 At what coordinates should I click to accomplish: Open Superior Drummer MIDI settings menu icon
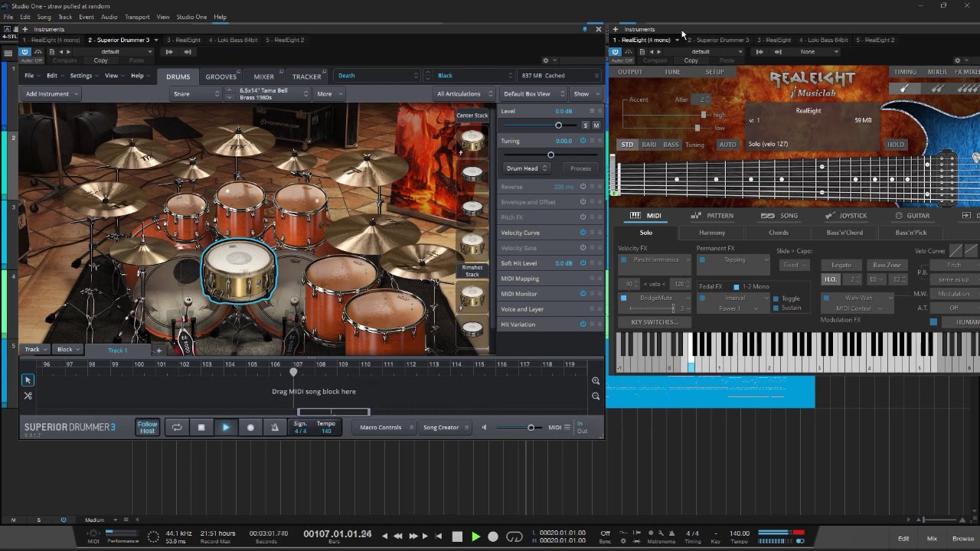pos(567,427)
